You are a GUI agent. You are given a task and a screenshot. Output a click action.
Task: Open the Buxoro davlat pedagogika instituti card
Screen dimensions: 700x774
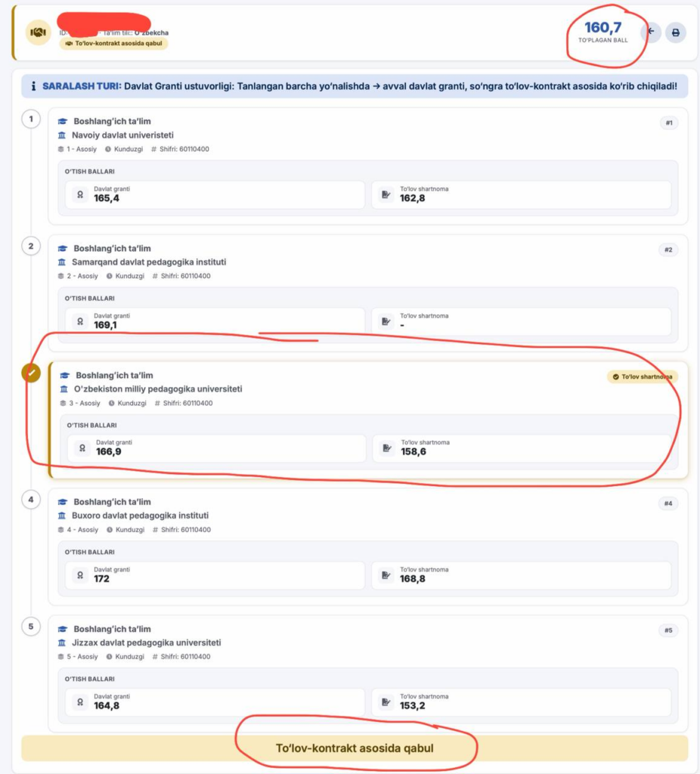coord(368,547)
